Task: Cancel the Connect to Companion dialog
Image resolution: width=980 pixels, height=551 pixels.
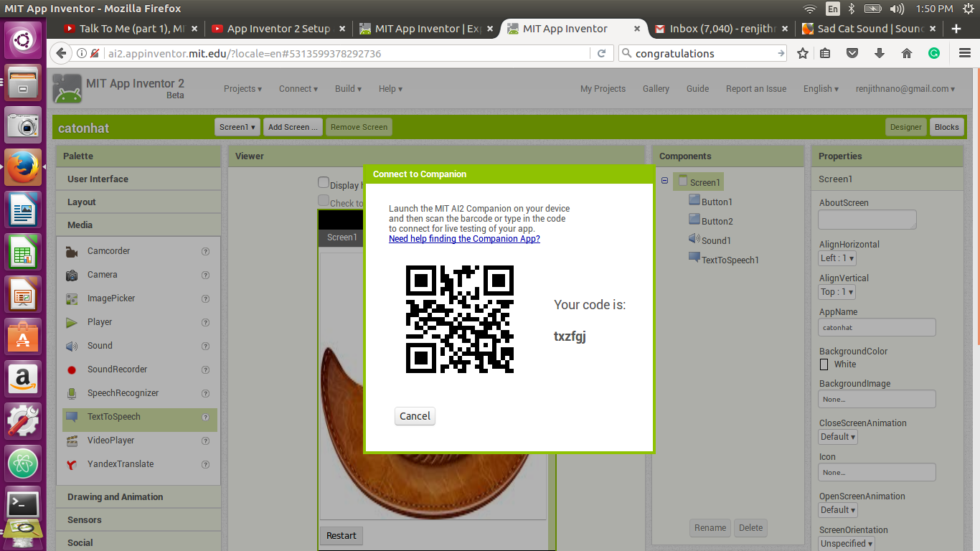Action: point(415,416)
